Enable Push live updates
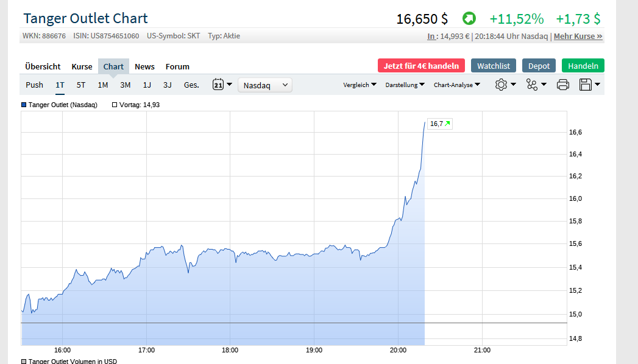Viewport: 638px width, 364px height. click(35, 85)
